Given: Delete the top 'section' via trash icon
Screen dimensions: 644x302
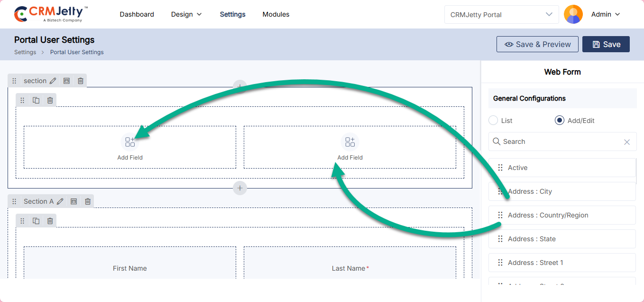Looking at the screenshot, I should click(x=81, y=81).
